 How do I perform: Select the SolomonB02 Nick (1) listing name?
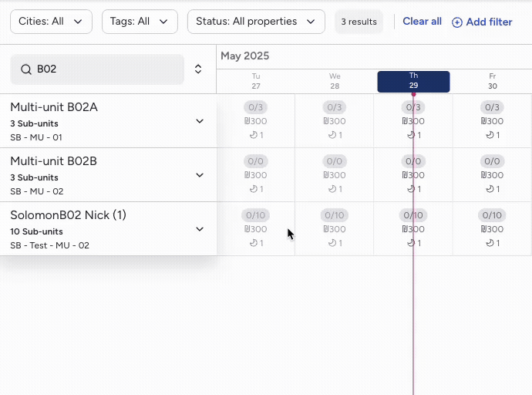(x=68, y=215)
